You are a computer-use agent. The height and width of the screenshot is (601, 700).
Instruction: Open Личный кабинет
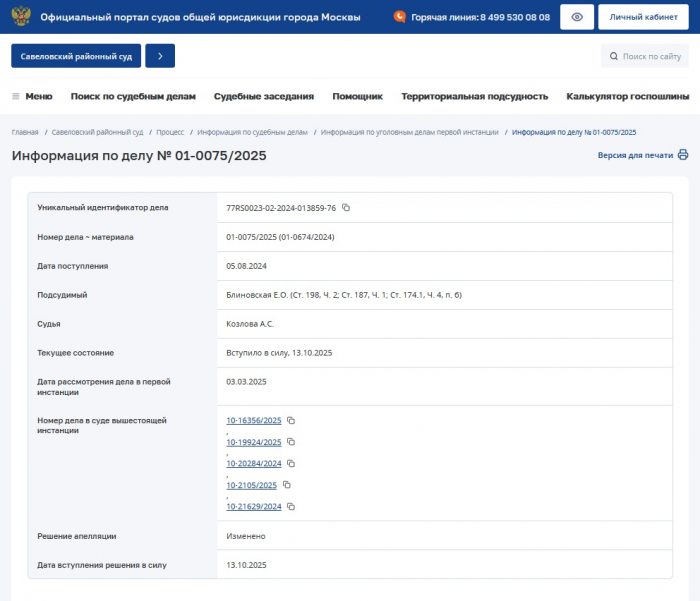click(643, 17)
